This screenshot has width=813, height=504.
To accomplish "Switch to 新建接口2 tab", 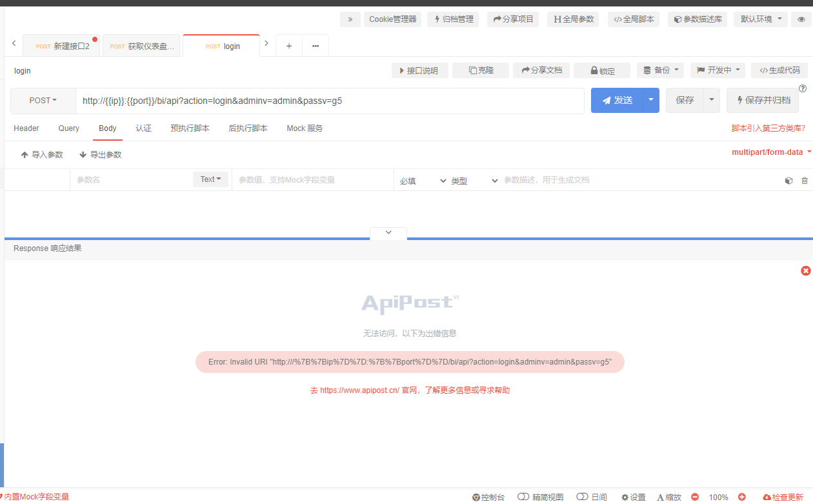I will (62, 46).
